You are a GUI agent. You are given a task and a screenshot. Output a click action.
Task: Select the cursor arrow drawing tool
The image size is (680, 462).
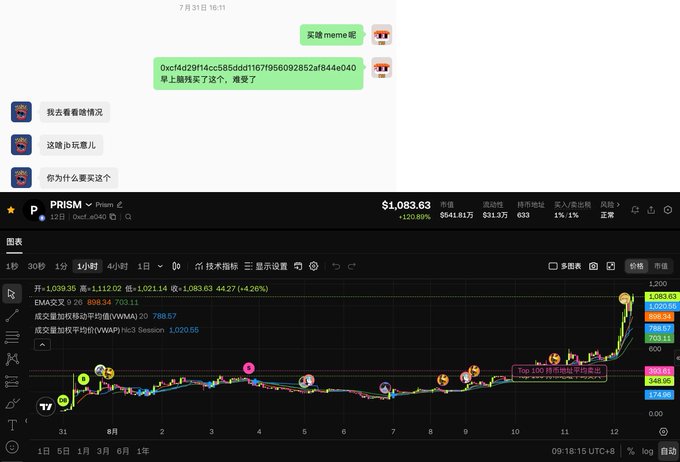[12, 294]
